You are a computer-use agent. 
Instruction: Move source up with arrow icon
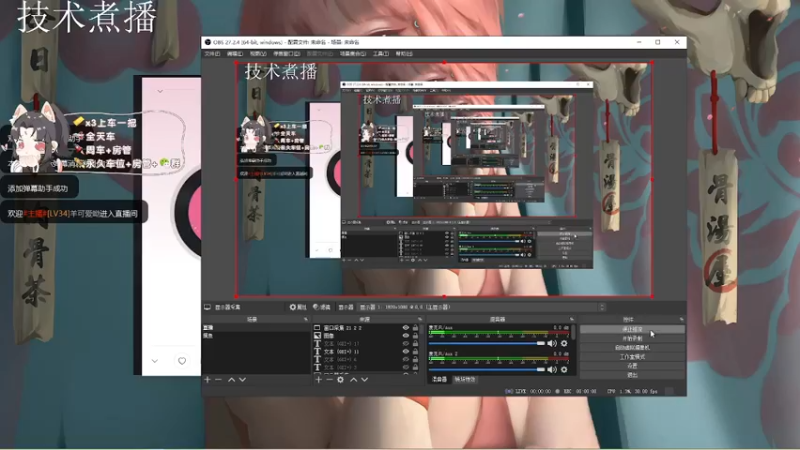click(x=354, y=380)
